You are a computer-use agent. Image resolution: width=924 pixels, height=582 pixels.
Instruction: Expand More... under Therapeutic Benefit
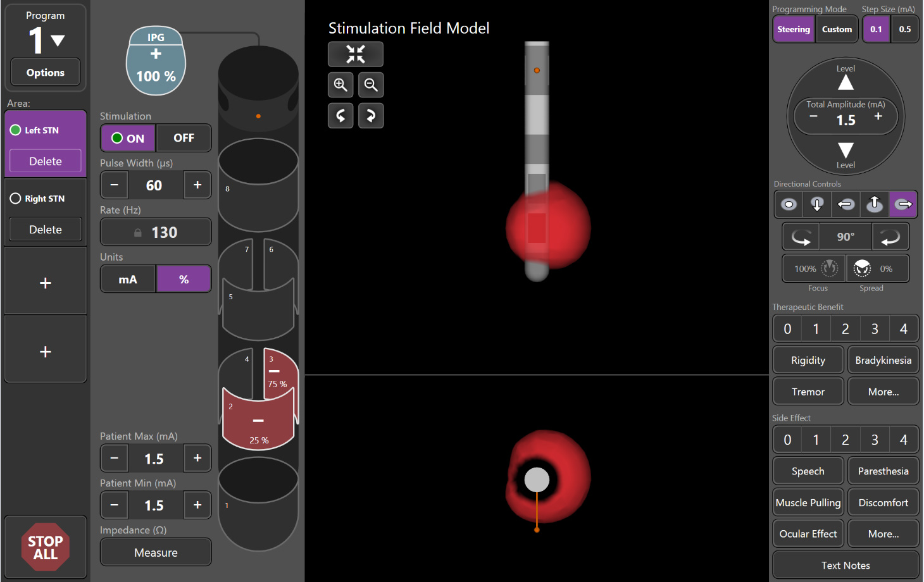[x=883, y=392]
